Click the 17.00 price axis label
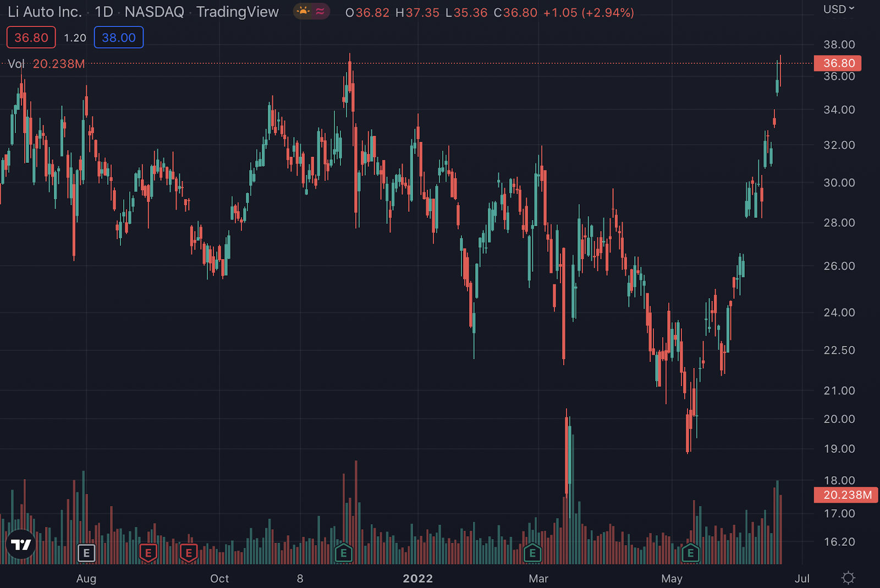This screenshot has width=880, height=588. coord(839,514)
